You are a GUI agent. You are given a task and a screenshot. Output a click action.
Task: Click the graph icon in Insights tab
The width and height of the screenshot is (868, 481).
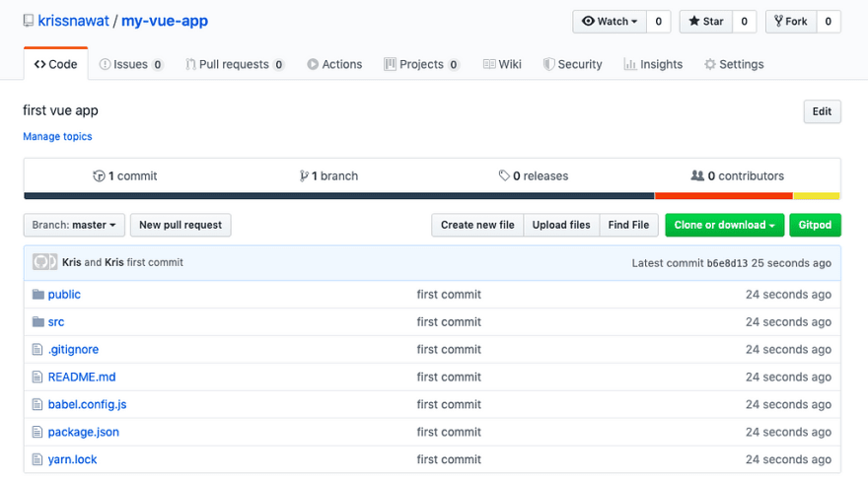(630, 64)
